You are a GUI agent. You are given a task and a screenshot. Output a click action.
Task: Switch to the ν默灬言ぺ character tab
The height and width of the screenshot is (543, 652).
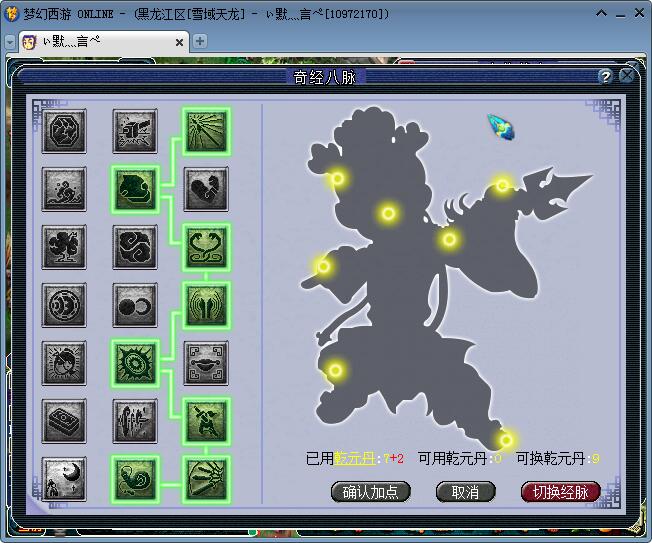(x=104, y=42)
